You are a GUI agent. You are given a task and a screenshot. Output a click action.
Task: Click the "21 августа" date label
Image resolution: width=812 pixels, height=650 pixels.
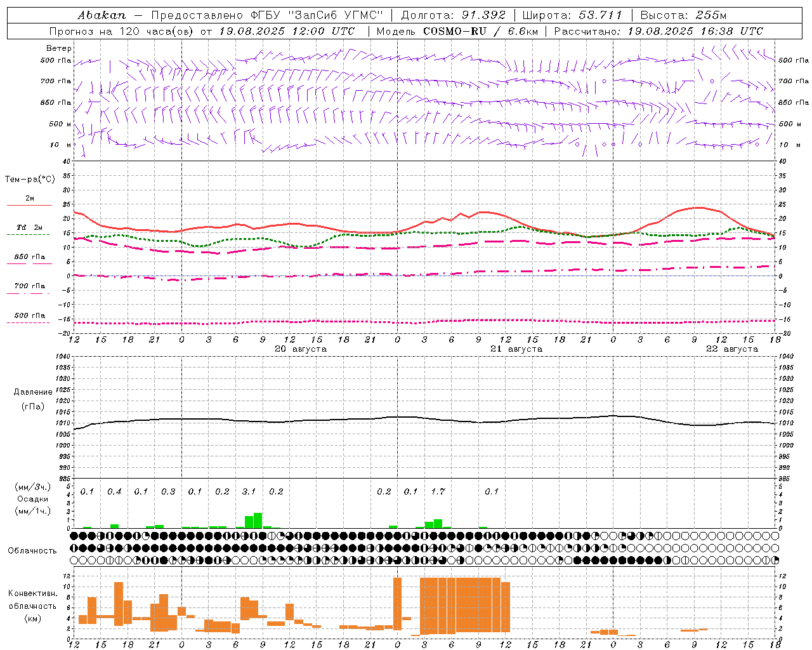coord(516,349)
